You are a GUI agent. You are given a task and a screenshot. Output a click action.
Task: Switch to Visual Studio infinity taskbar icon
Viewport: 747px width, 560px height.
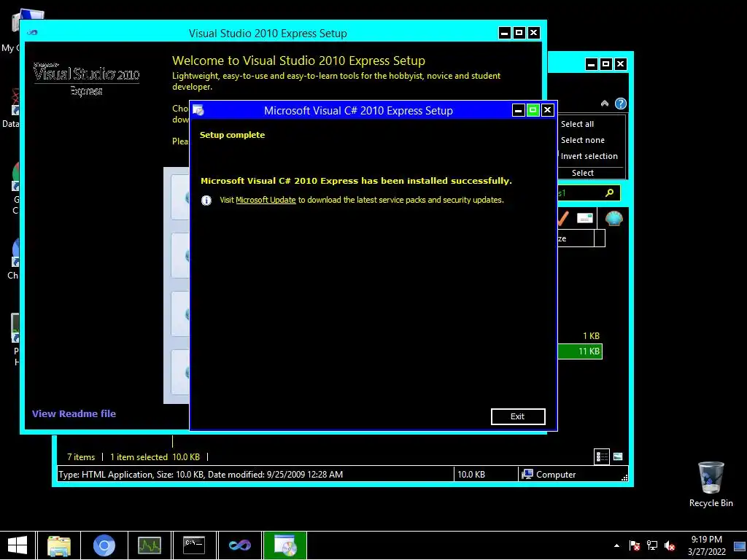(239, 545)
